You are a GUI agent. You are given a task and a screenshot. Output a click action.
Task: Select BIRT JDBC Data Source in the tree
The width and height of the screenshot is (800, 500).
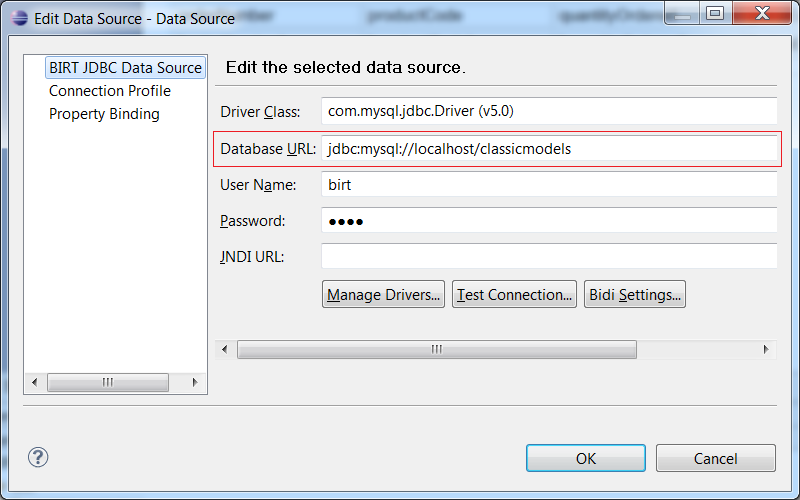[125, 68]
